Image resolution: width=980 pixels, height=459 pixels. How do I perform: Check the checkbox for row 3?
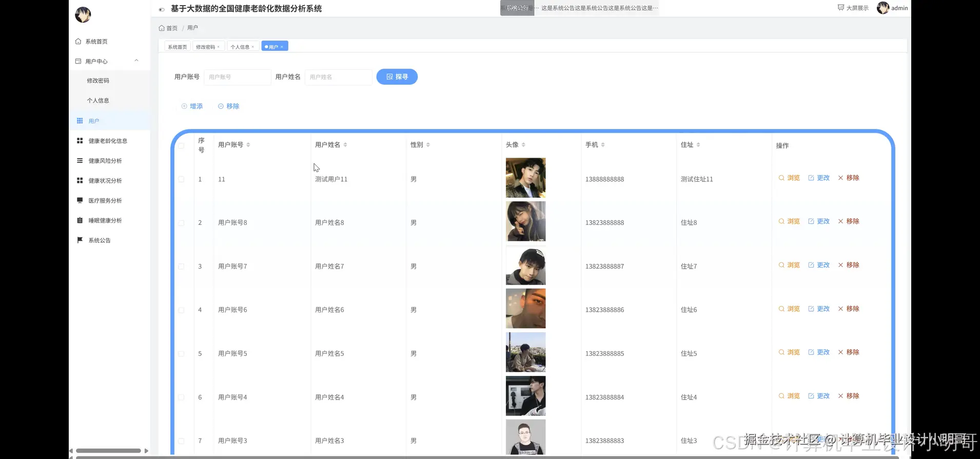[181, 266]
